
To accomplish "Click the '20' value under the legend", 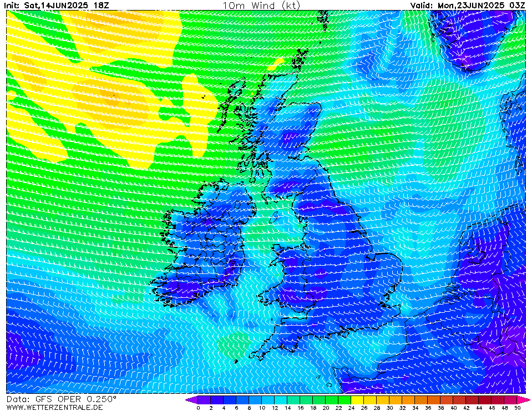I will [326, 408].
